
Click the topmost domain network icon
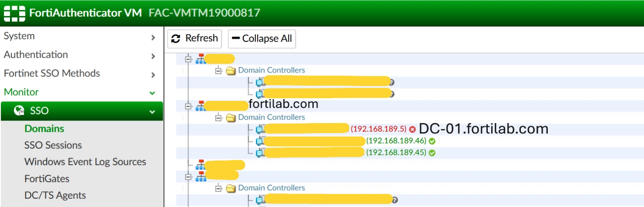tap(200, 59)
